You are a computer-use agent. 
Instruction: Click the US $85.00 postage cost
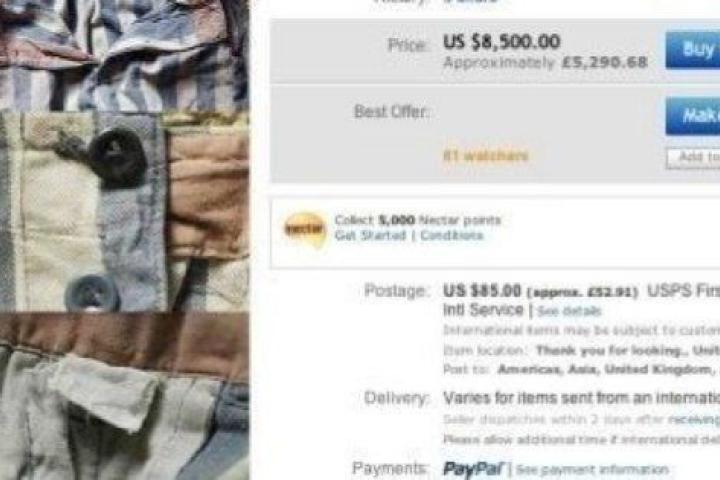[482, 291]
